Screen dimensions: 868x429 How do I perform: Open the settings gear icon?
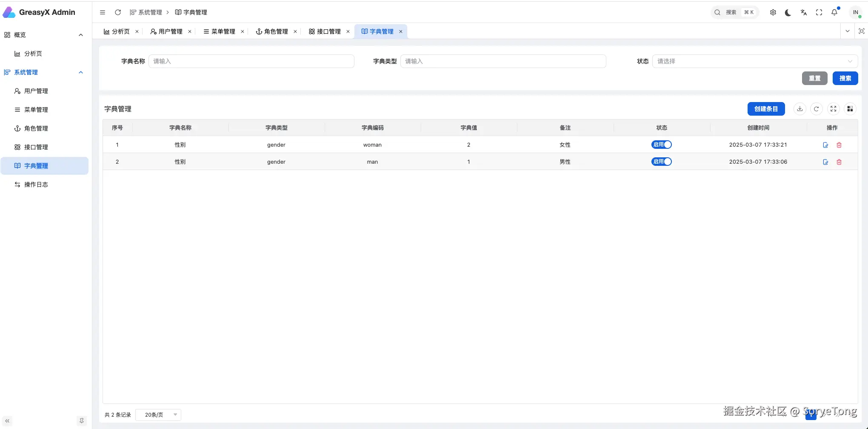click(773, 12)
